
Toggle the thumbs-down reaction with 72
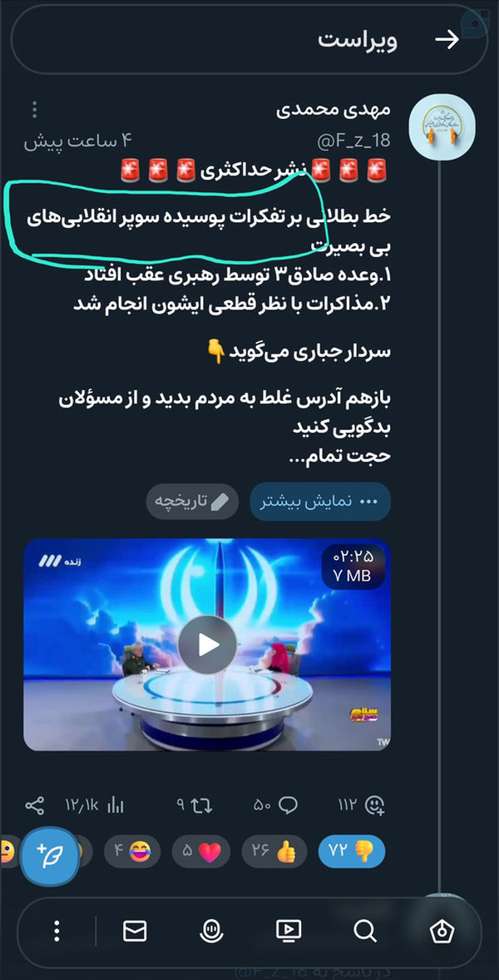[352, 850]
